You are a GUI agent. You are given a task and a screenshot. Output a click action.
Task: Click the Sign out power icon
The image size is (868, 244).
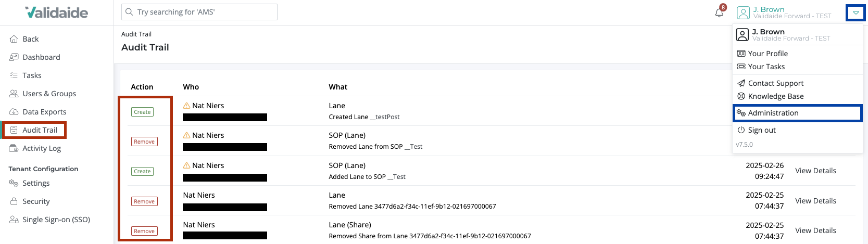coord(741,130)
